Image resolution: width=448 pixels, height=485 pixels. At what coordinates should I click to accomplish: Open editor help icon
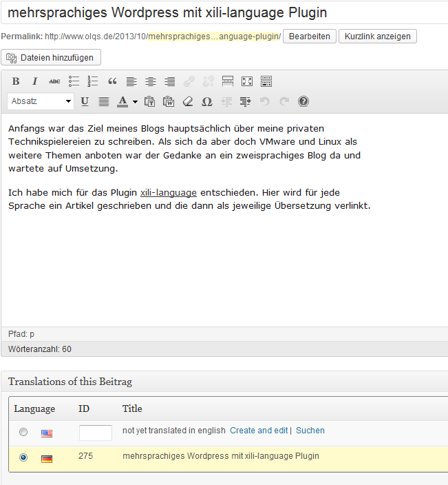click(x=303, y=101)
